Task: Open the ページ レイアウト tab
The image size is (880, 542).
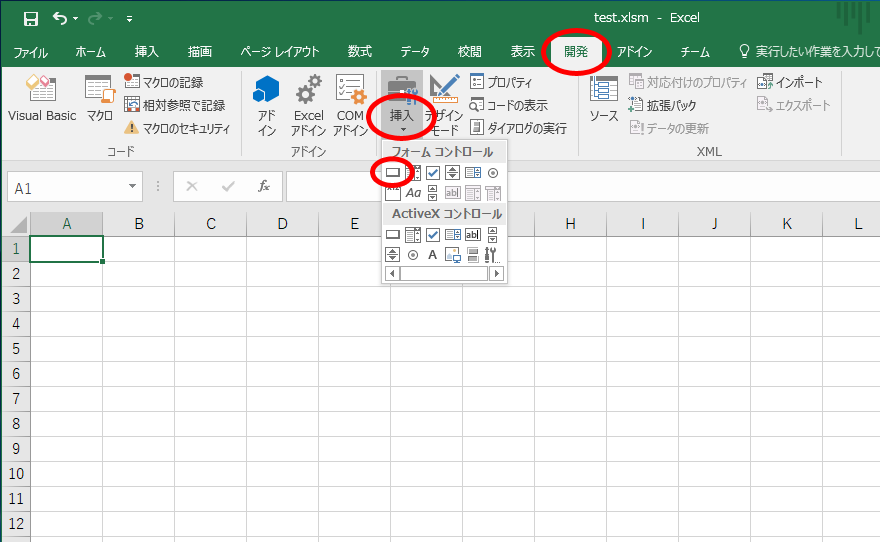Action: pyautogui.click(x=279, y=52)
